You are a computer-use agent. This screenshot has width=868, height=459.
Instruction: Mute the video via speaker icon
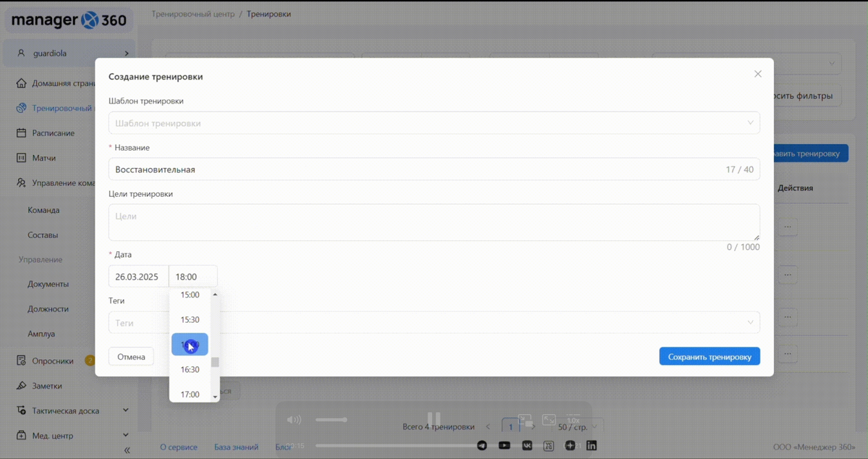[x=294, y=419]
